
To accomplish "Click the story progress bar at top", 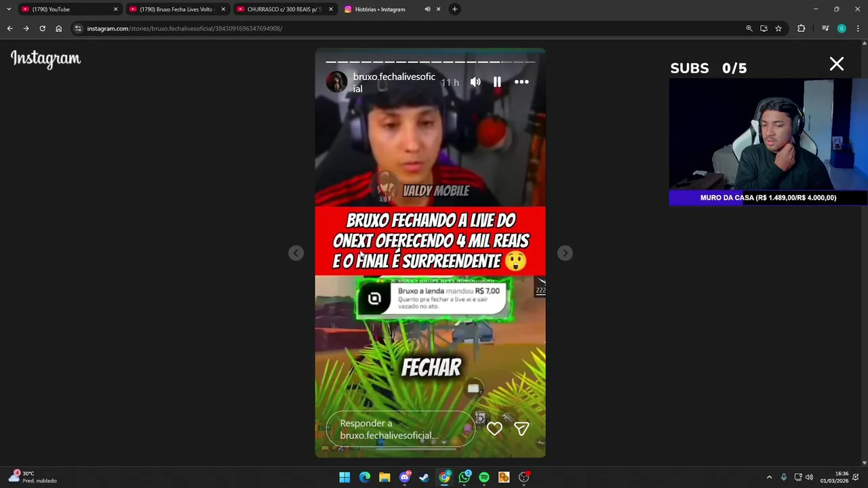I will point(431,62).
